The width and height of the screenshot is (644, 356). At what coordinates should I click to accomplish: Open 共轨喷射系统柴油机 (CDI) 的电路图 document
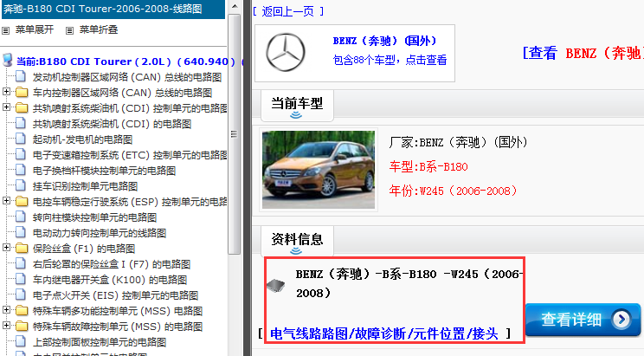(x=113, y=124)
